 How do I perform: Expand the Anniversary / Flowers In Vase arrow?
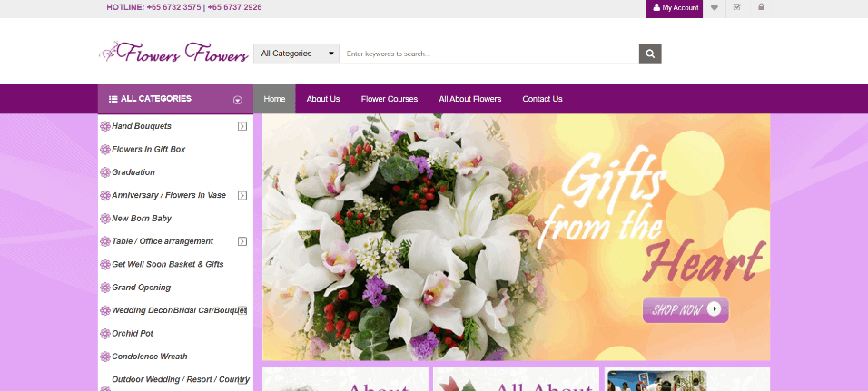(x=242, y=195)
